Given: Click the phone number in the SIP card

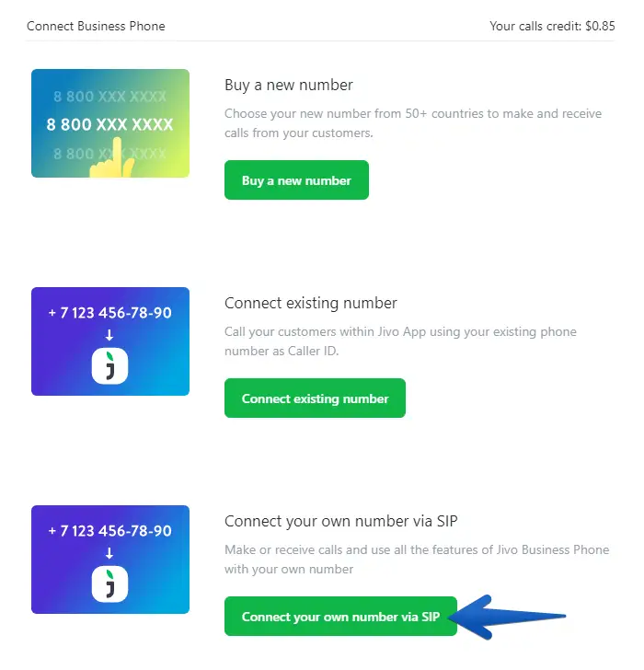Looking at the screenshot, I should pos(110,531).
